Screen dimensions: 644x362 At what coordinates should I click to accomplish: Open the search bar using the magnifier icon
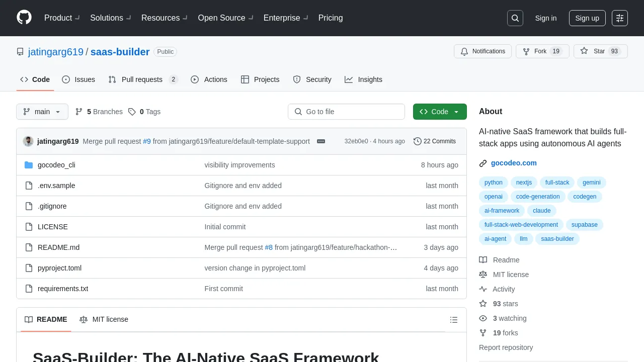pyautogui.click(x=515, y=18)
